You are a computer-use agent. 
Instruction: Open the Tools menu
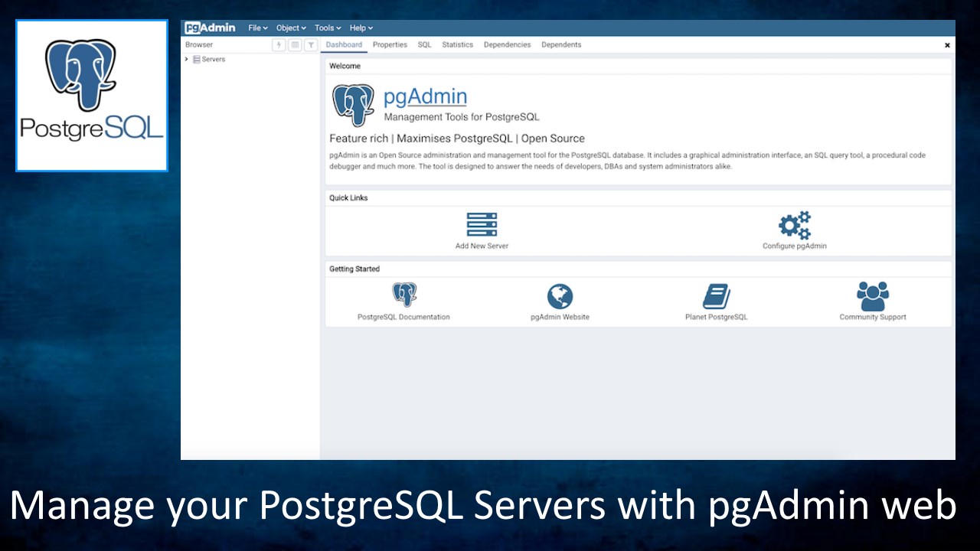[x=328, y=28]
